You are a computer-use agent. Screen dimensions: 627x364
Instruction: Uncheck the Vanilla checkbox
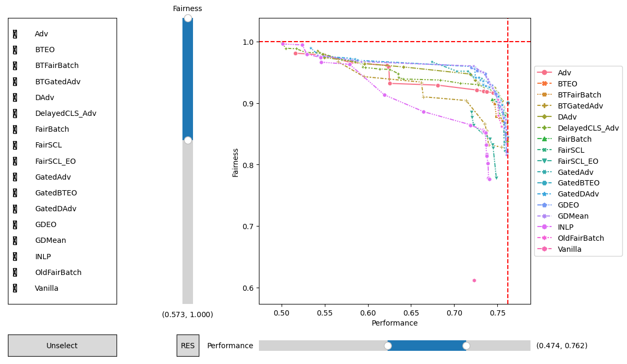click(15, 288)
